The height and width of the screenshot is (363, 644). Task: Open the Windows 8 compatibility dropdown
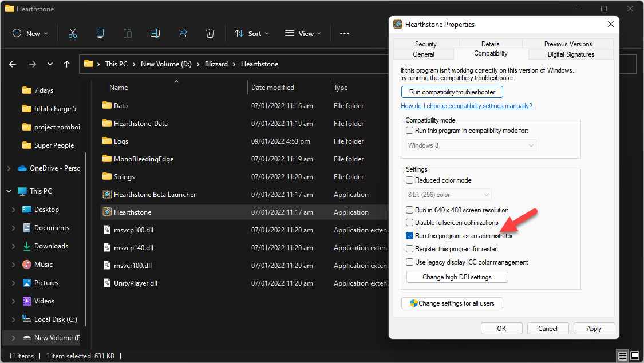[471, 145]
